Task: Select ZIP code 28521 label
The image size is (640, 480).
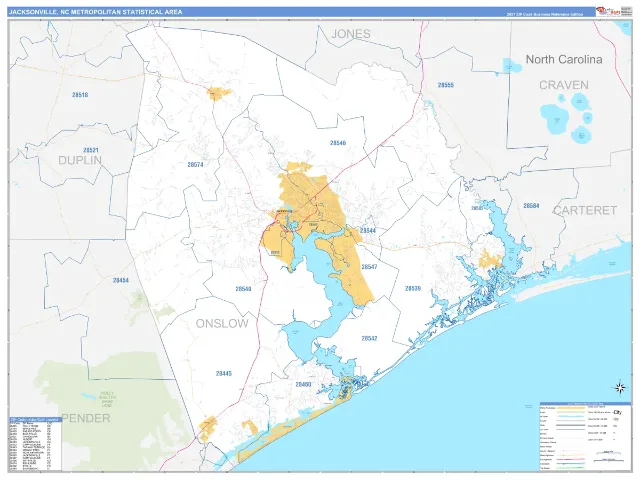Action: click(x=91, y=150)
